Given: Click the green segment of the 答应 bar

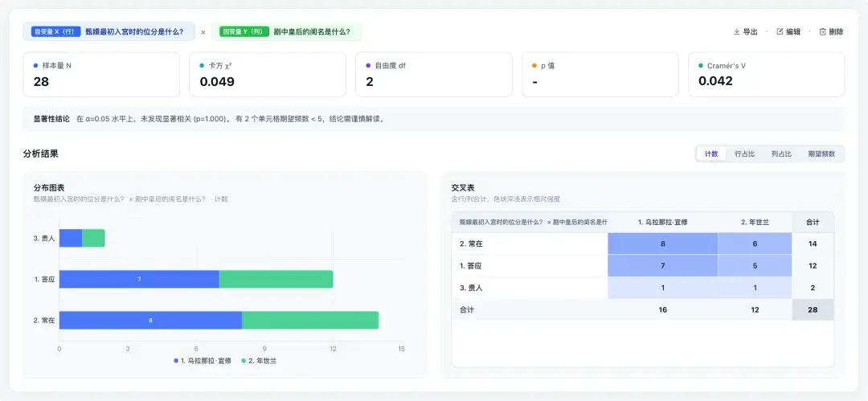Looking at the screenshot, I should 276,279.
